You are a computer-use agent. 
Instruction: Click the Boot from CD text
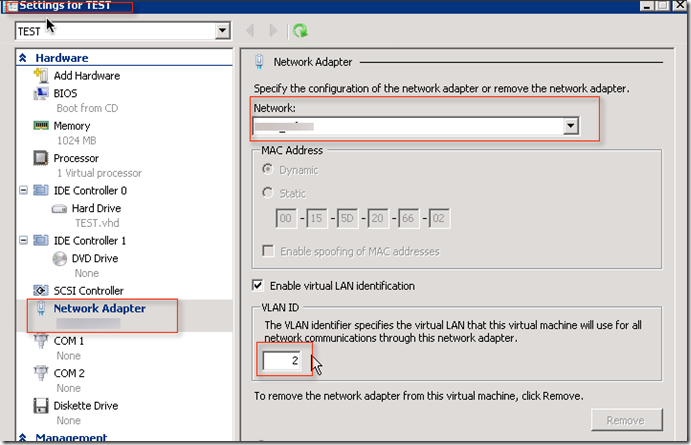pos(87,108)
